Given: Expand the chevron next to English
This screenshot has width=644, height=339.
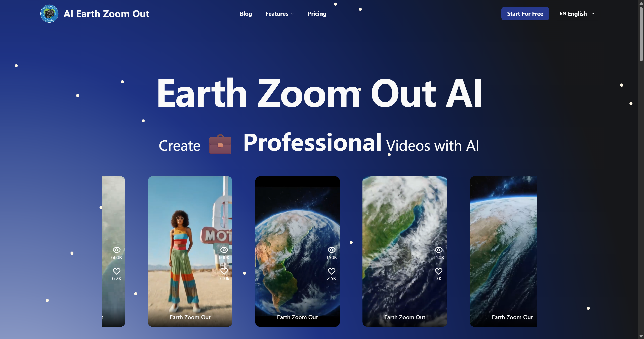Looking at the screenshot, I should click(x=593, y=14).
